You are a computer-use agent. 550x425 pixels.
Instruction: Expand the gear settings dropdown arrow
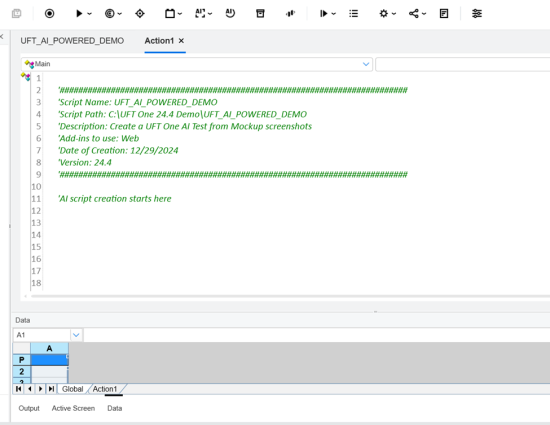click(394, 14)
